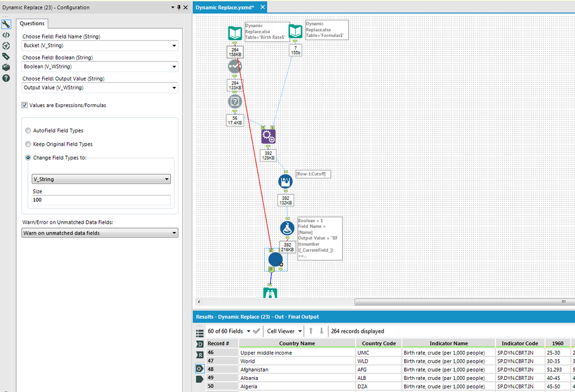Sort by Country Code column header

tap(379, 344)
